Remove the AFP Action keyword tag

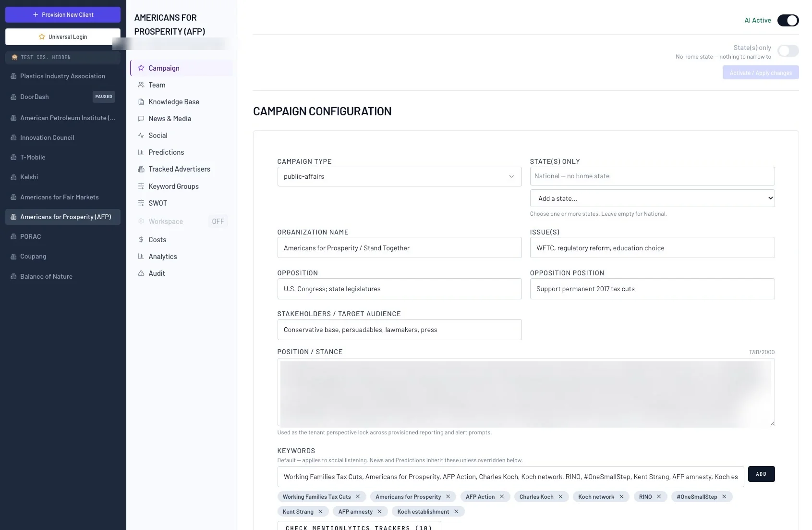pos(502,497)
